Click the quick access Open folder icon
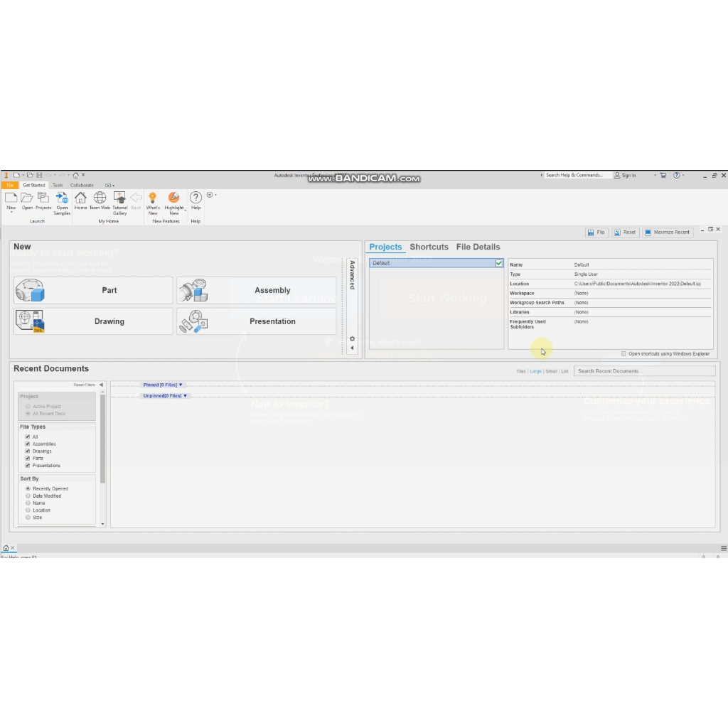Viewport: 728px width, 728px height. 30,176
